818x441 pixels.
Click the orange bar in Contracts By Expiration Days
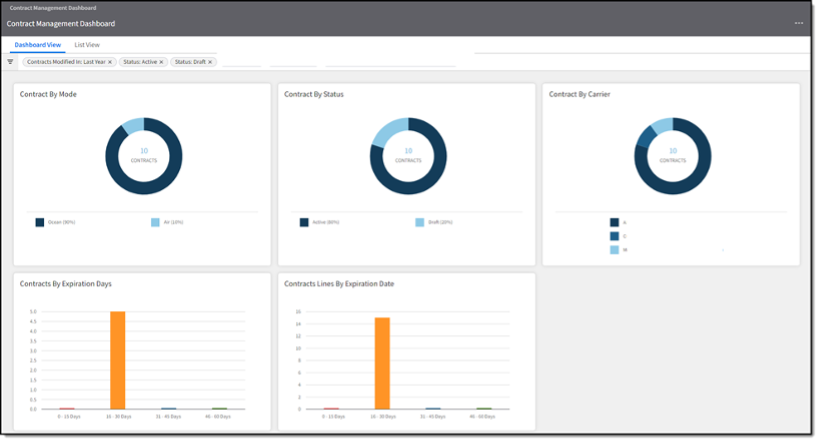pos(118,360)
